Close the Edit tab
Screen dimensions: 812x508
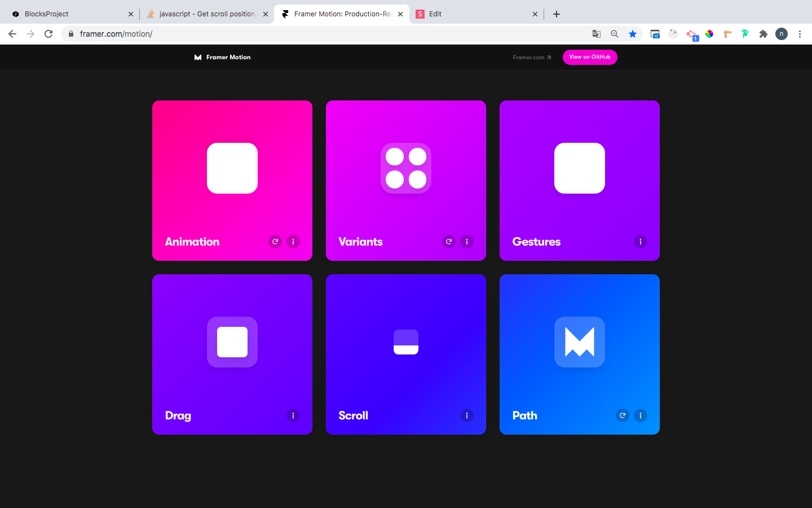[535, 14]
